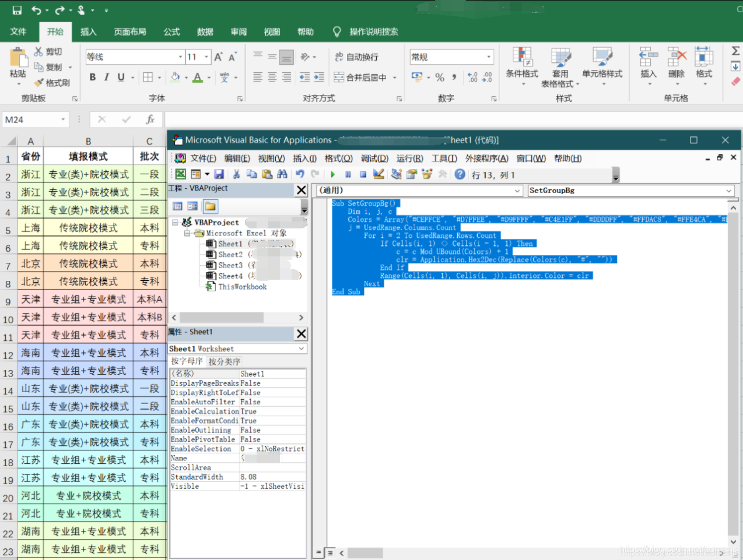Open the Sheet1 Worksheet properties object dropdown

point(302,348)
